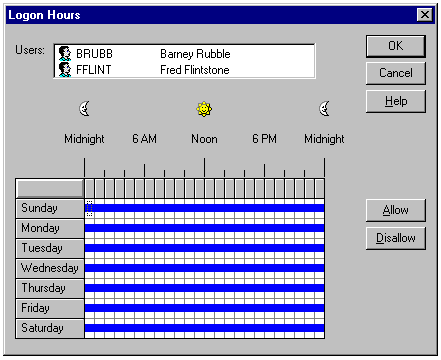The width and height of the screenshot is (441, 360).
Task: Select the entire Friday row
Action: pyautogui.click(x=50, y=309)
